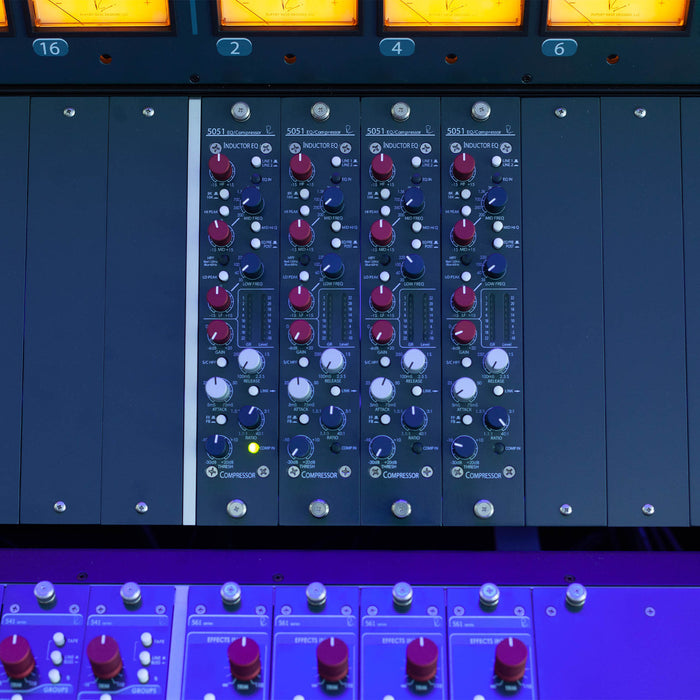Viewport: 700px width, 700px height.
Task: Switch FF/FB mode on first 5051 module
Action: pos(221,420)
